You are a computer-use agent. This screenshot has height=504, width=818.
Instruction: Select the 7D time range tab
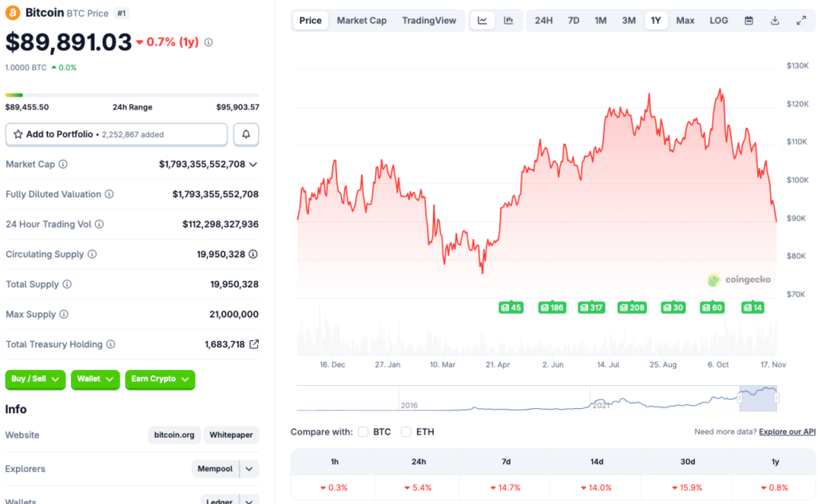point(574,21)
